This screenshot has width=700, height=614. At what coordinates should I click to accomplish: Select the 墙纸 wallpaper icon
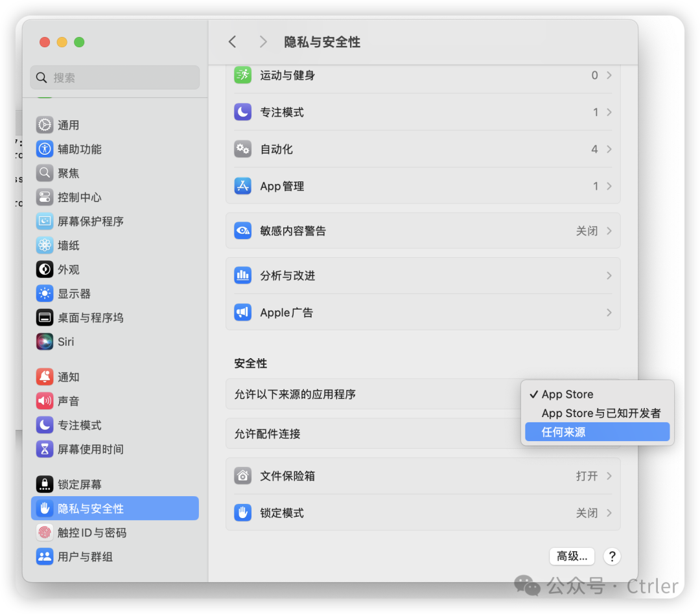[44, 245]
